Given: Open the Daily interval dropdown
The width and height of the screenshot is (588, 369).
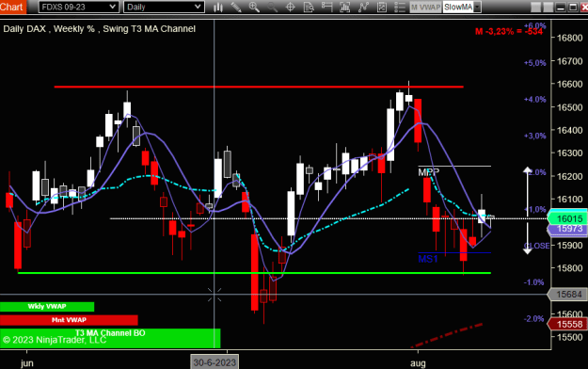Looking at the screenshot, I should (164, 7).
